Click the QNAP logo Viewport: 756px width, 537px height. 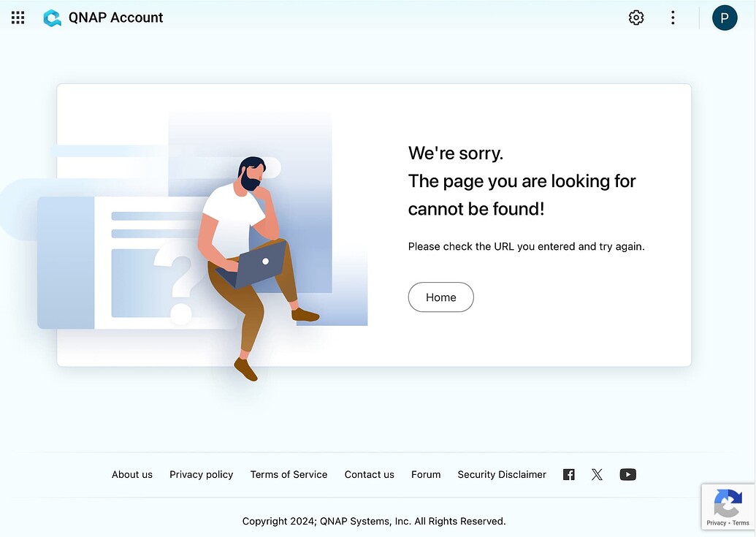click(52, 17)
